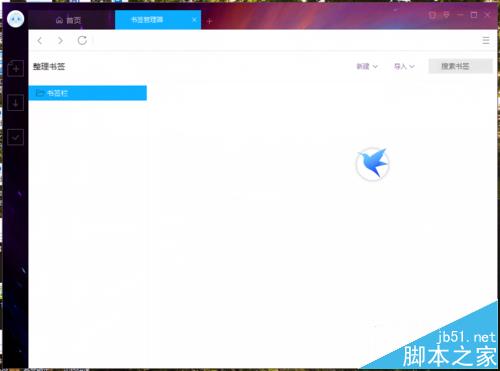Reload the current page
500x371 pixels.
[82, 40]
